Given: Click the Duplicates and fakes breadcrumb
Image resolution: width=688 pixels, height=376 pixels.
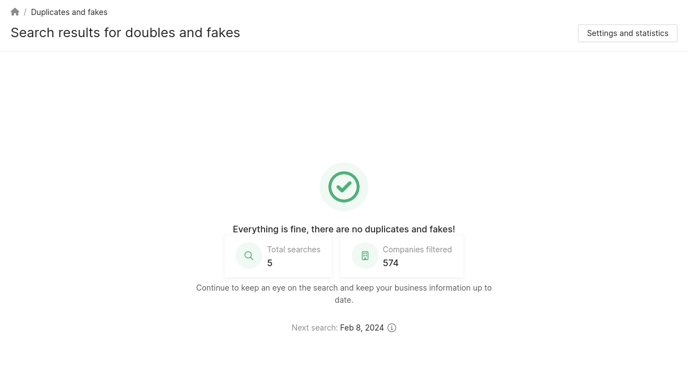Looking at the screenshot, I should pos(69,12).
